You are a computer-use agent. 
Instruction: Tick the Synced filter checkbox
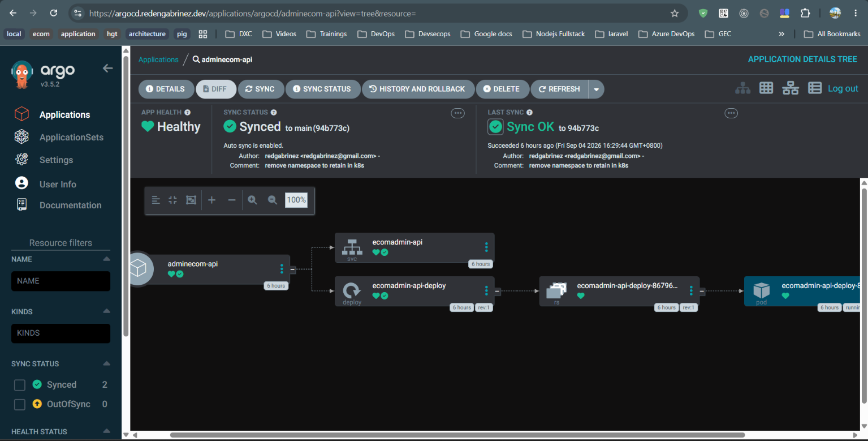20,385
